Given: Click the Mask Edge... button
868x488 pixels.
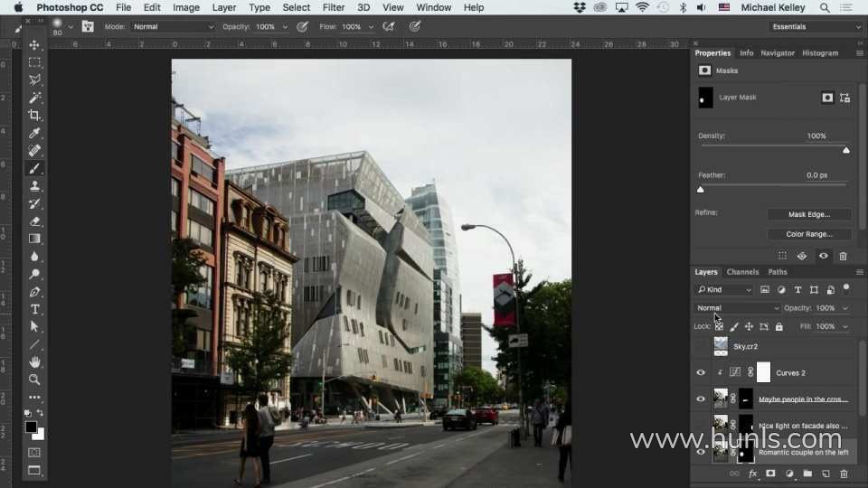Looking at the screenshot, I should click(x=808, y=215).
